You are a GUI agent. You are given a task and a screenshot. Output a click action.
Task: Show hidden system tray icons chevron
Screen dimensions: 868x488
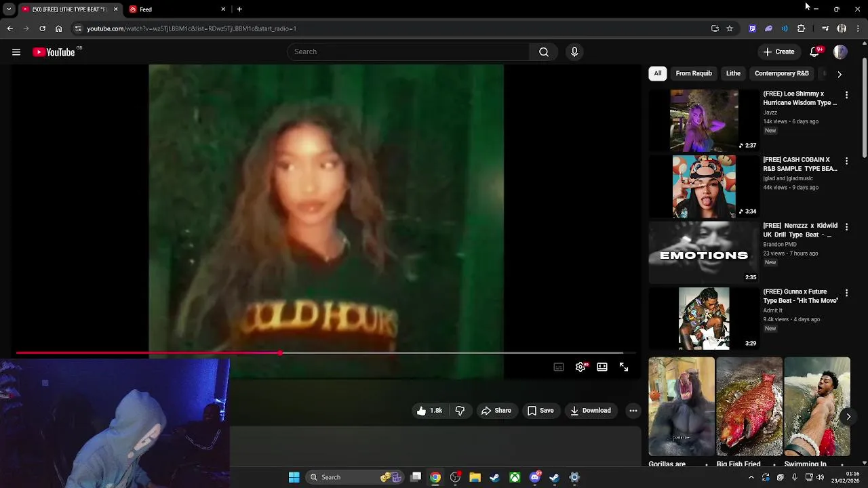click(x=751, y=477)
